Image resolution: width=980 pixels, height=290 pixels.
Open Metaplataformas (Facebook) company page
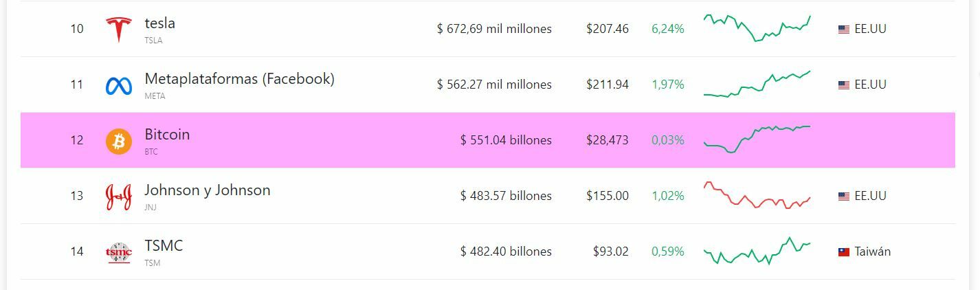239,79
